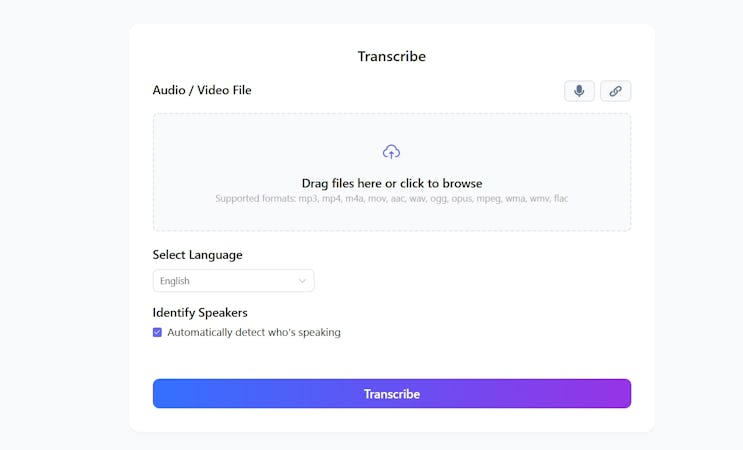
Task: Click the gradient Transcribe button
Action: coord(391,393)
